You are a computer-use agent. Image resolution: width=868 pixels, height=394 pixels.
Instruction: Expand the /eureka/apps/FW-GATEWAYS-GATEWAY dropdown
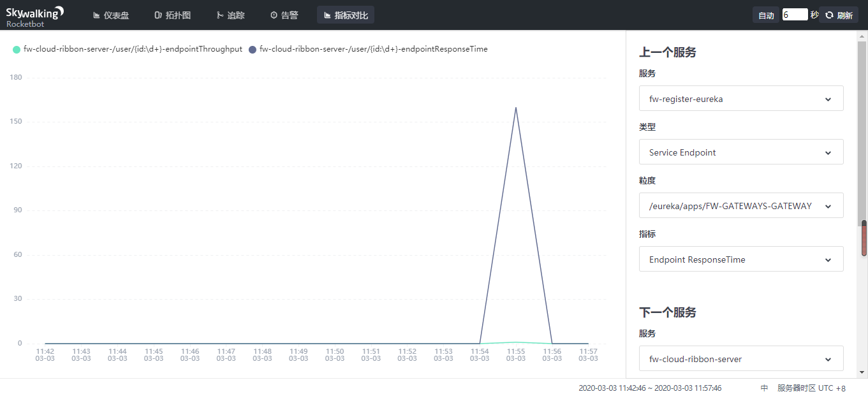pos(740,206)
